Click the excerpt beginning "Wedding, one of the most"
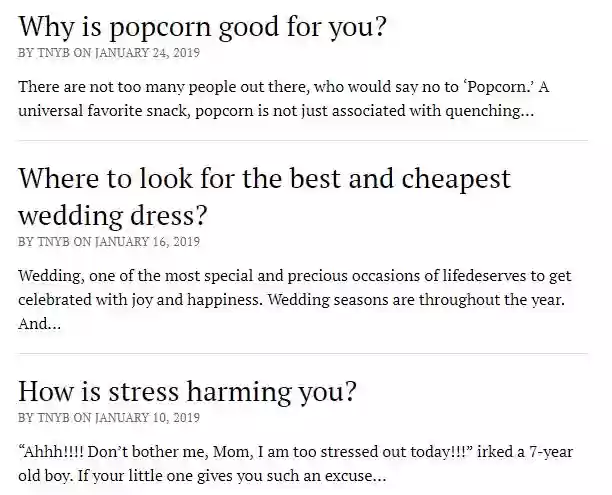The image size is (612, 495). click(x=295, y=299)
